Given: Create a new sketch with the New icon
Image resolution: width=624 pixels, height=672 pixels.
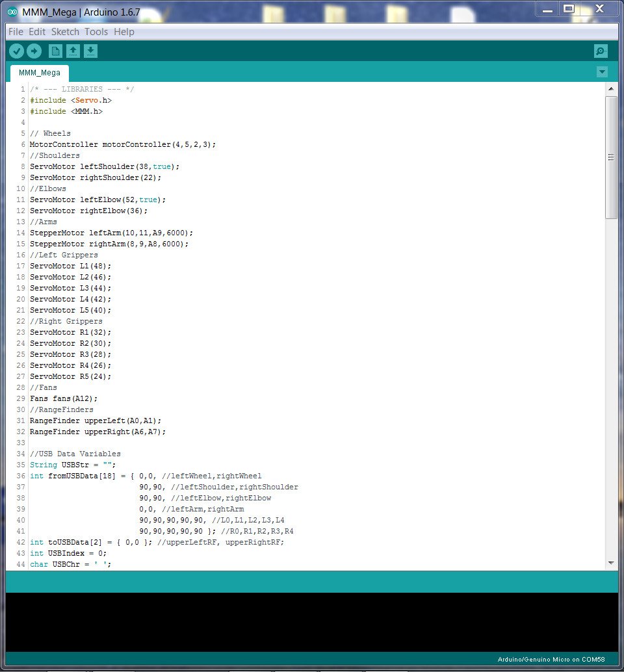Looking at the screenshot, I should 55,51.
